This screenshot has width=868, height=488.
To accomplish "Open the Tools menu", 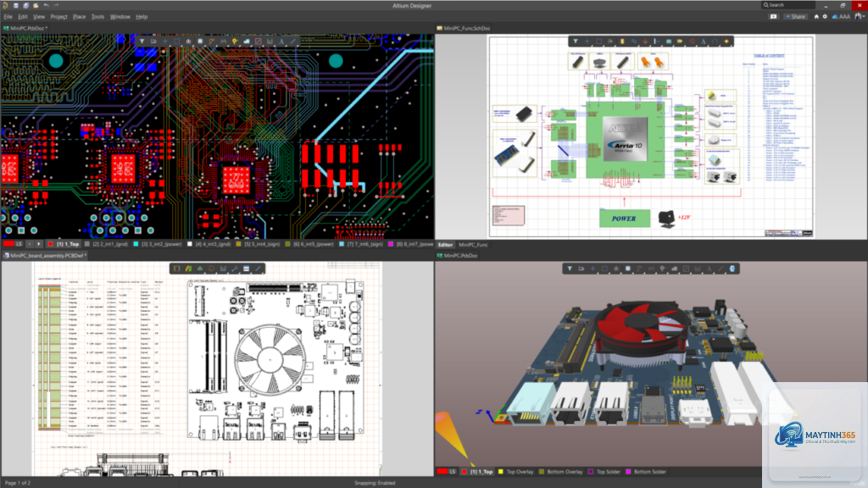I will tap(97, 17).
